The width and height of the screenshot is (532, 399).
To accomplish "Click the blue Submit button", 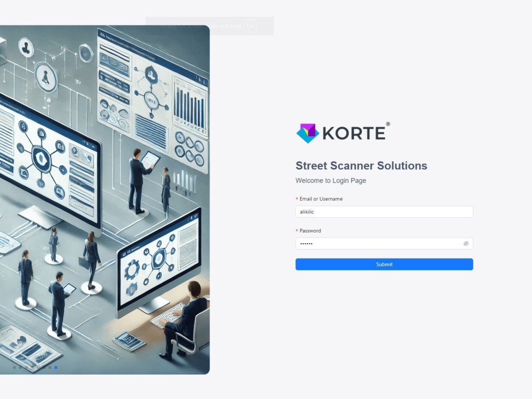I will [x=384, y=264].
